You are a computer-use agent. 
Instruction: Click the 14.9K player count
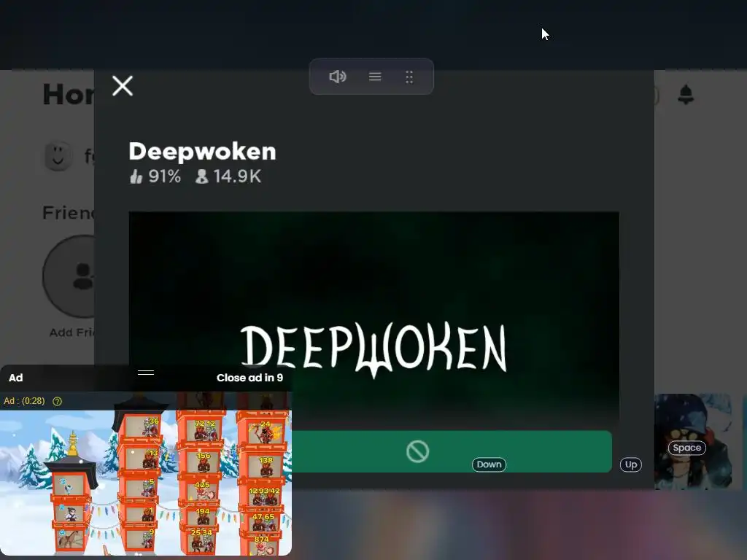pyautogui.click(x=228, y=176)
